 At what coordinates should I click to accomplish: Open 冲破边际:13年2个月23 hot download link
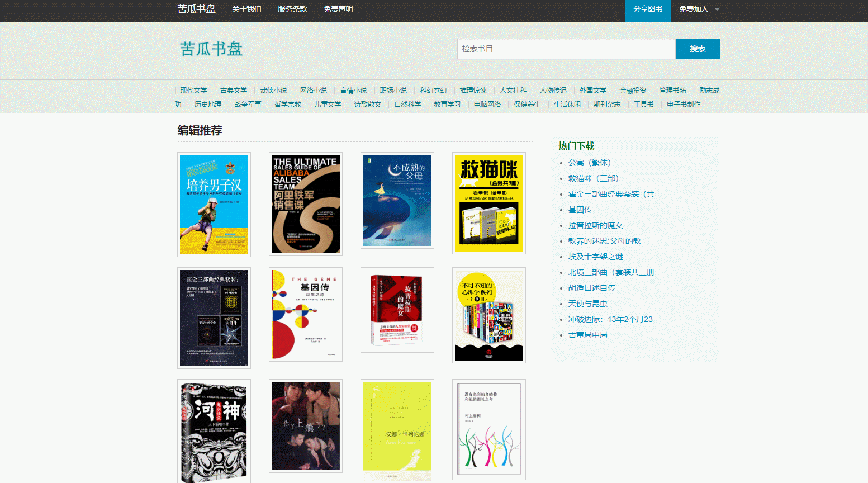click(x=610, y=319)
